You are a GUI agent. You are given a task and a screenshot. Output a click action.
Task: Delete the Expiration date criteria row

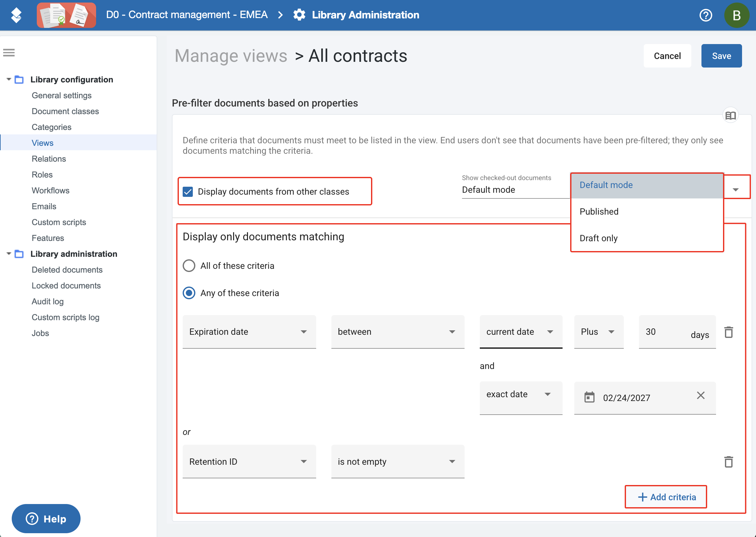click(728, 332)
